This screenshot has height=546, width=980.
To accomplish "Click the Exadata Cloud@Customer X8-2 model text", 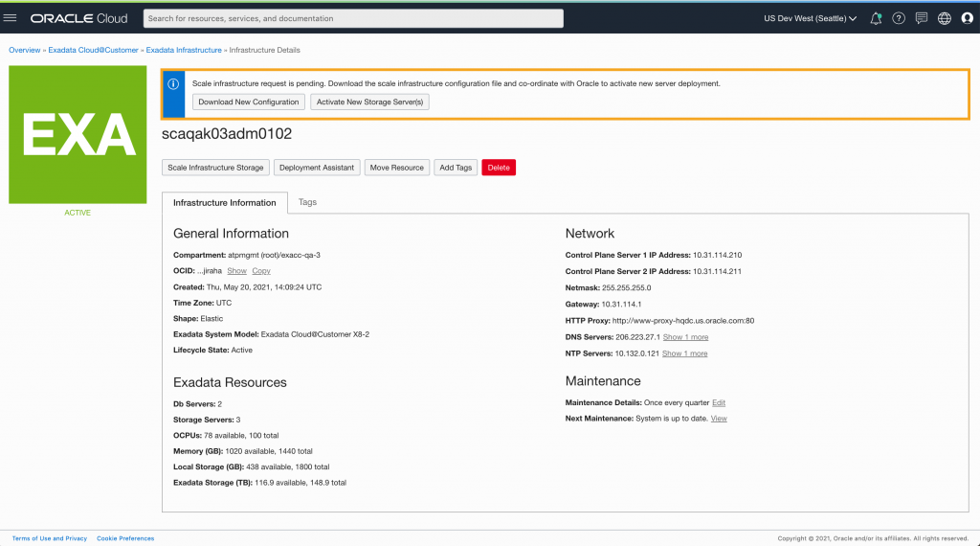I will point(315,334).
